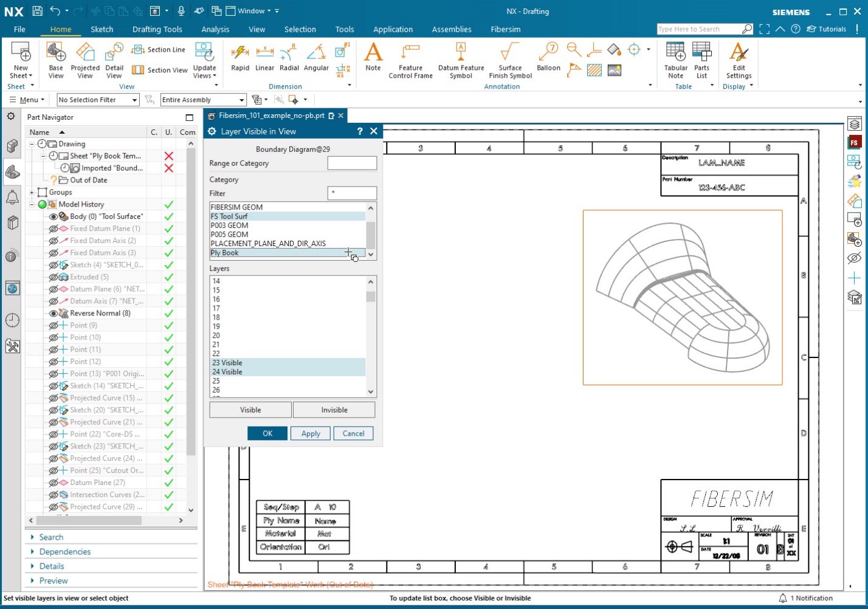Hide the Fixed Datum Plane (1) feature
Image resolution: width=868 pixels, height=609 pixels.
click(53, 228)
